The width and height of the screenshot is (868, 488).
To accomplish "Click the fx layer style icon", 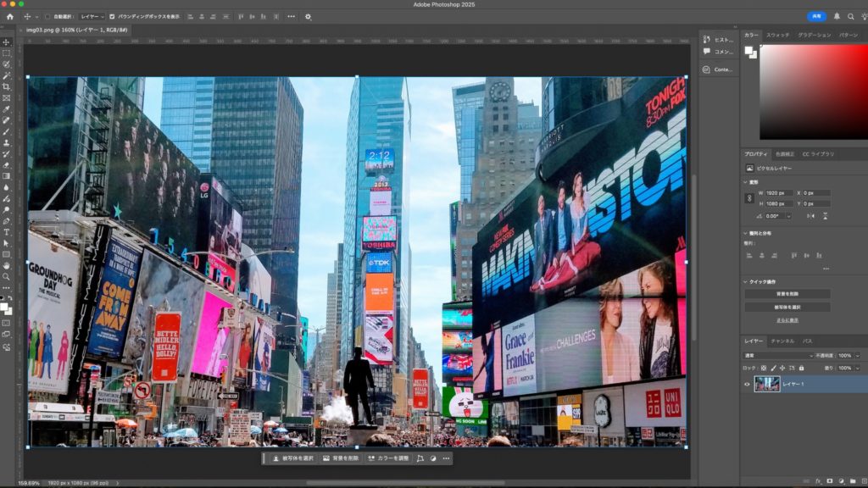I will tap(818, 481).
